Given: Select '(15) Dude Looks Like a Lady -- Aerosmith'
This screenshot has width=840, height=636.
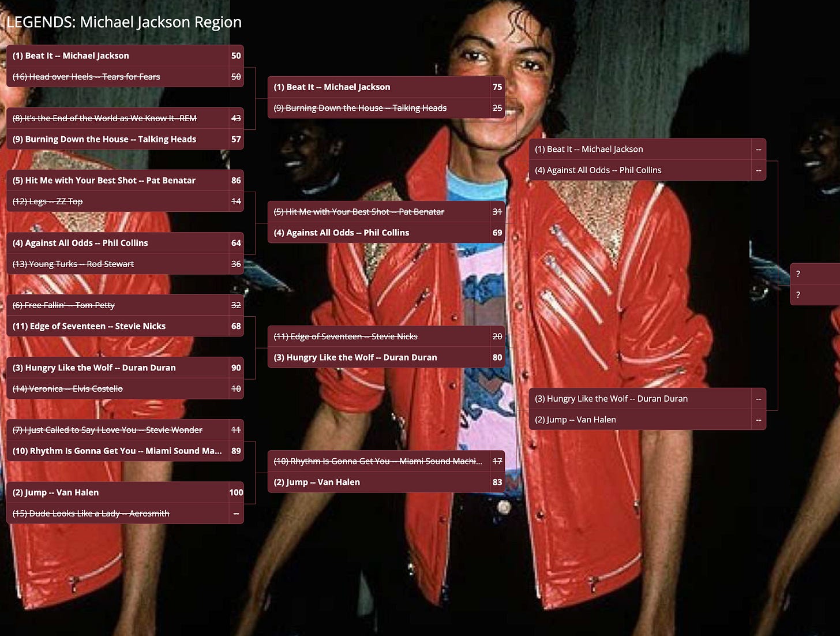Looking at the screenshot, I should pyautogui.click(x=125, y=513).
